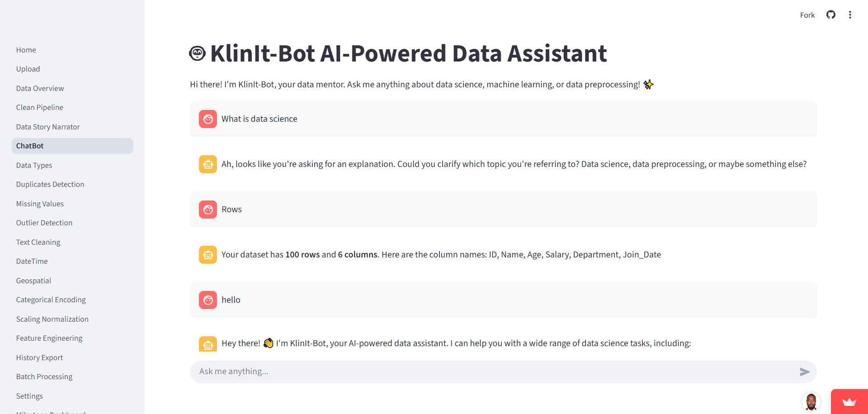Image resolution: width=868 pixels, height=414 pixels.
Task: Open the Clean Pipeline section
Action: click(x=39, y=107)
